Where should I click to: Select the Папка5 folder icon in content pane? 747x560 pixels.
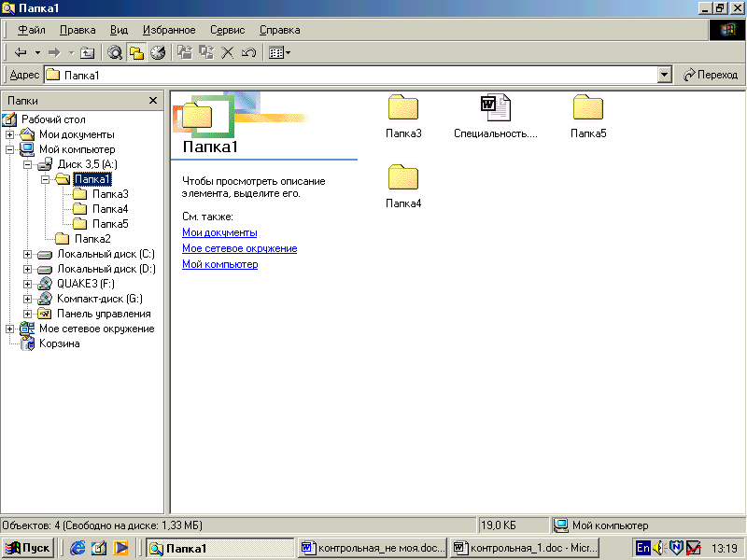coord(588,107)
